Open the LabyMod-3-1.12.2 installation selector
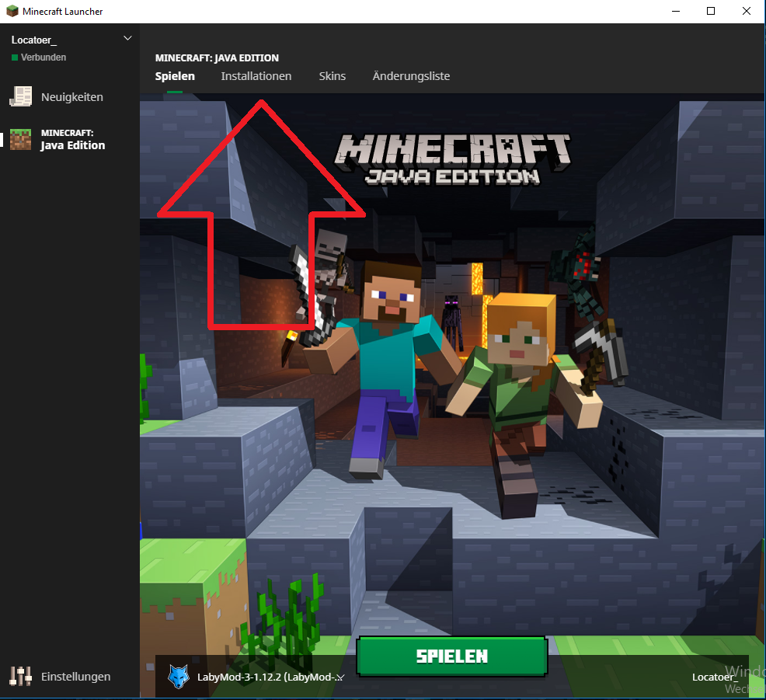 256,677
